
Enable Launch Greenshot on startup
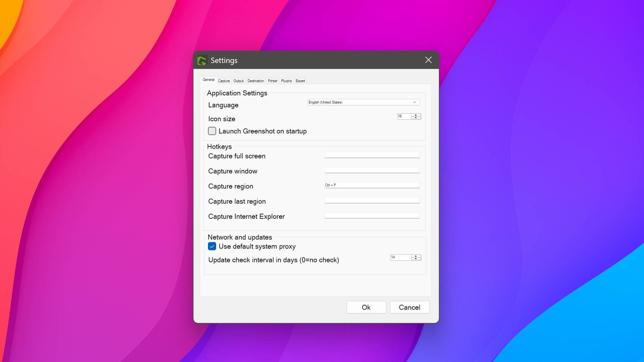click(x=212, y=131)
